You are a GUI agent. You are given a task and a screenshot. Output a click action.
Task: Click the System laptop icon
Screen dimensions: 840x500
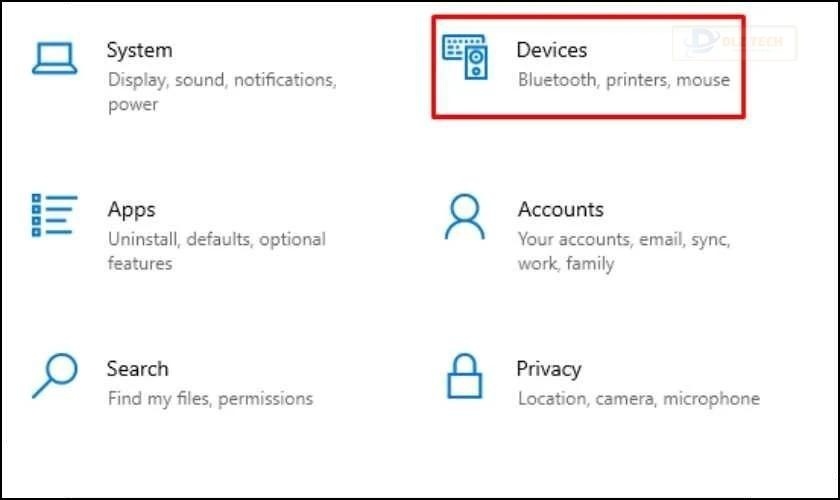point(54,58)
